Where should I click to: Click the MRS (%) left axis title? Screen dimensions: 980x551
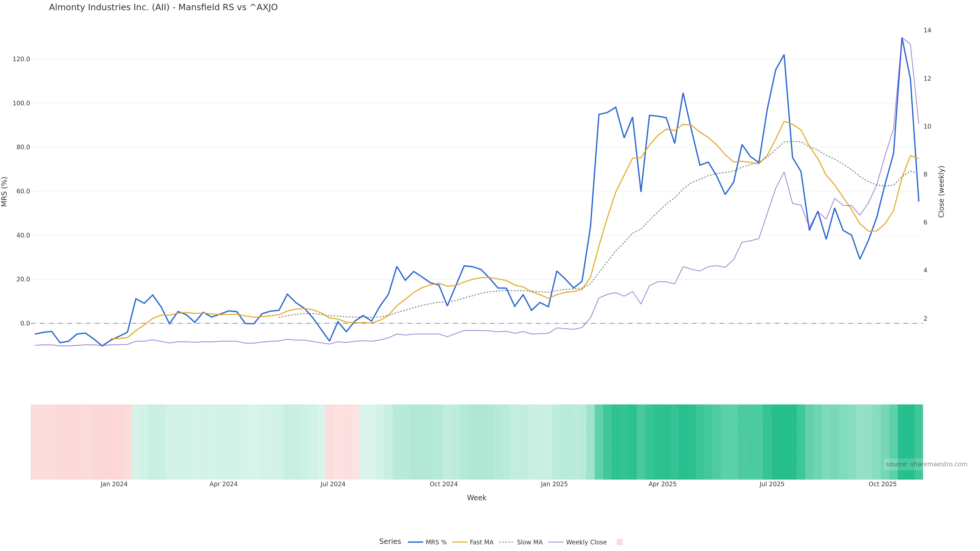pyautogui.click(x=5, y=192)
